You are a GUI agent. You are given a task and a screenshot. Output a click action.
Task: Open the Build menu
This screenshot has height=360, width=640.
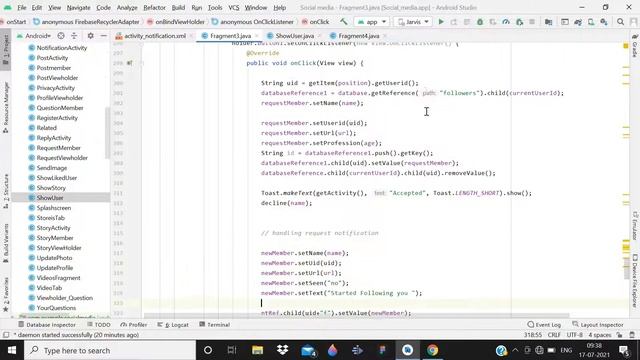pyautogui.click(x=178, y=7)
